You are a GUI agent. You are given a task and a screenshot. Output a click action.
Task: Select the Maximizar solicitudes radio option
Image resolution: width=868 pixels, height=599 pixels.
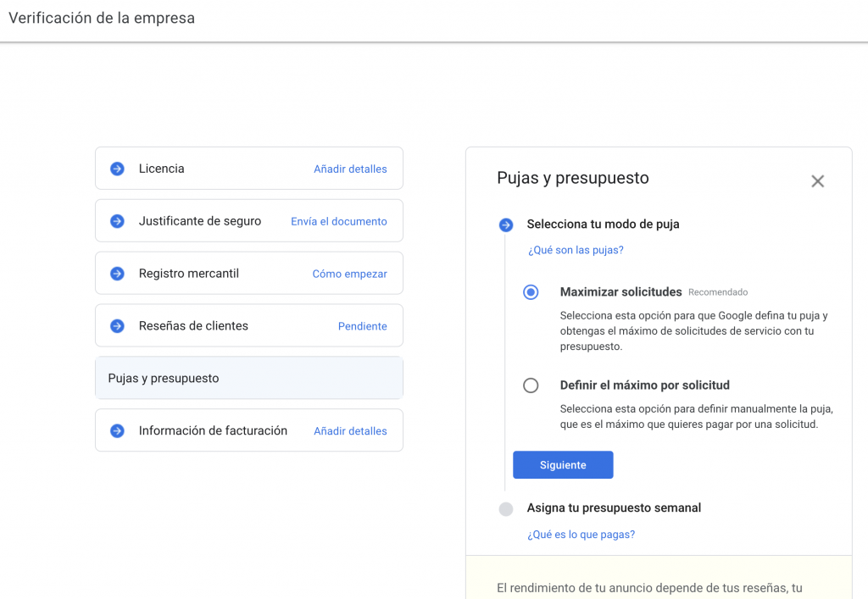[531, 292]
